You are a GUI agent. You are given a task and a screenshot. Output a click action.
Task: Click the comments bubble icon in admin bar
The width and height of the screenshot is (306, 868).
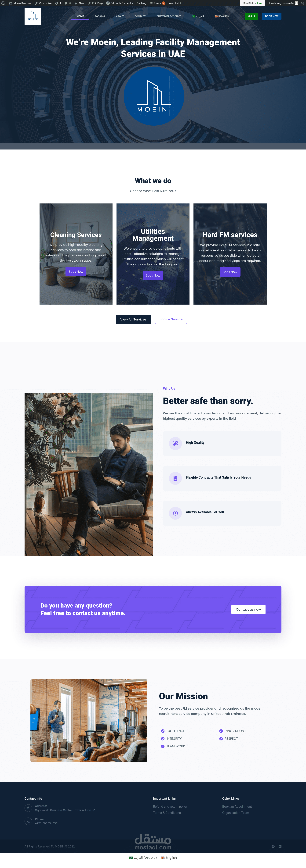(x=67, y=3)
